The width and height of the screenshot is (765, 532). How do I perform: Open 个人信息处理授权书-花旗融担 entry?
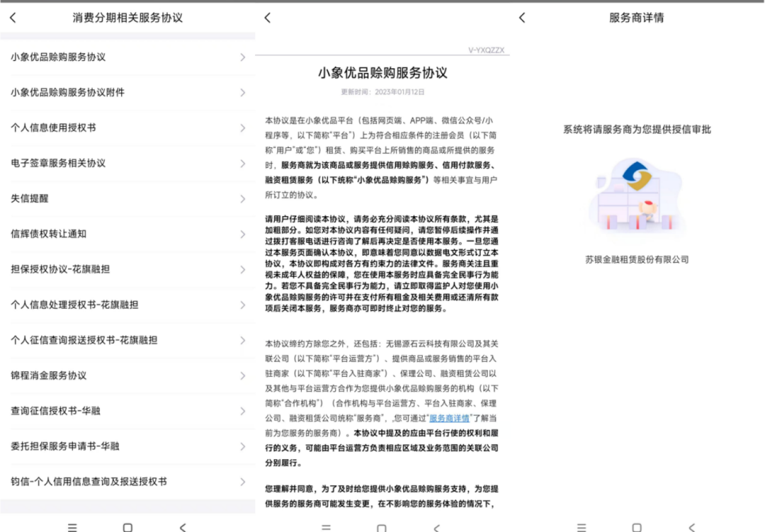127,305
